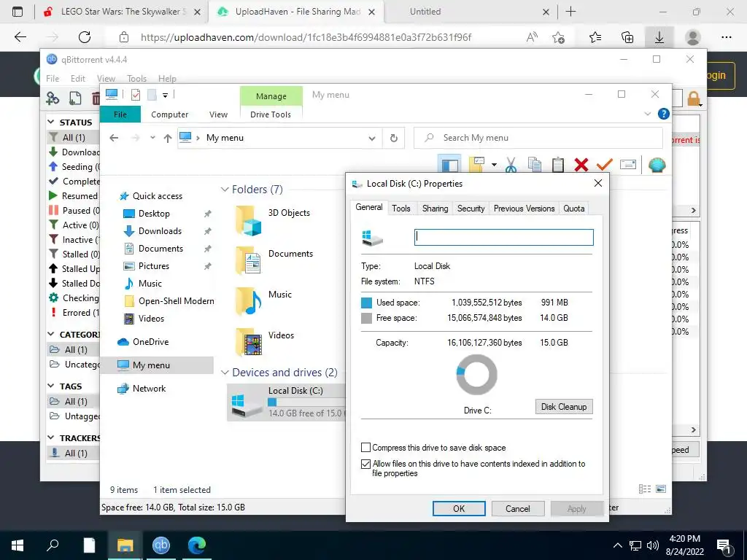Click the Paste clipboard icon
Screen dimensions: 747x560
pyautogui.click(x=558, y=166)
